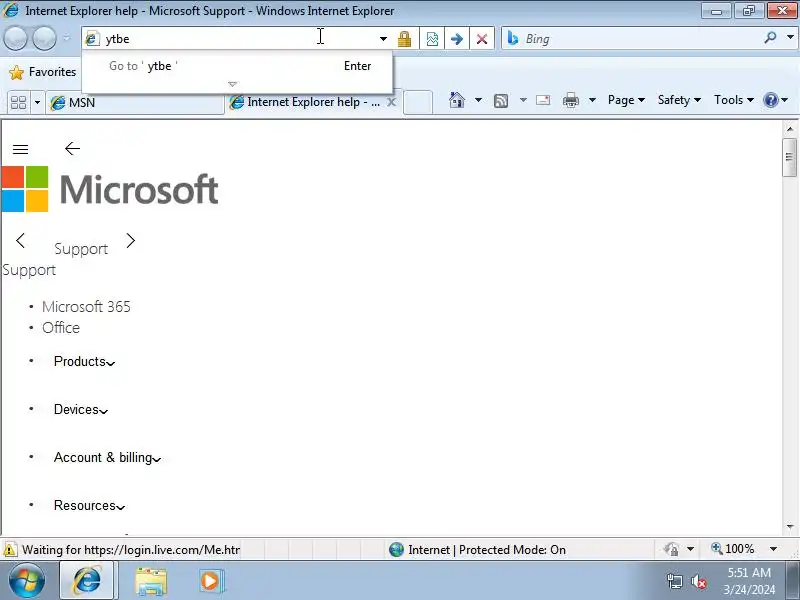Click the Favorites star icon
This screenshot has height=600, width=800.
16,72
